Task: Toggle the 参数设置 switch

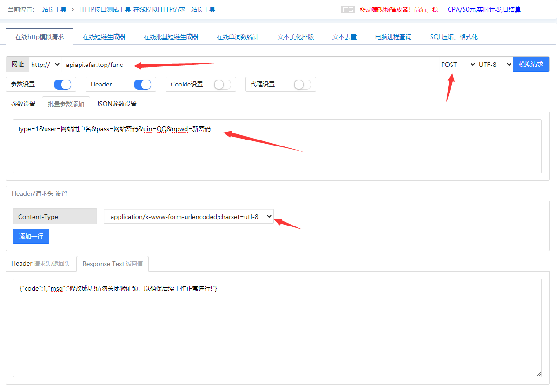Action: (62, 84)
